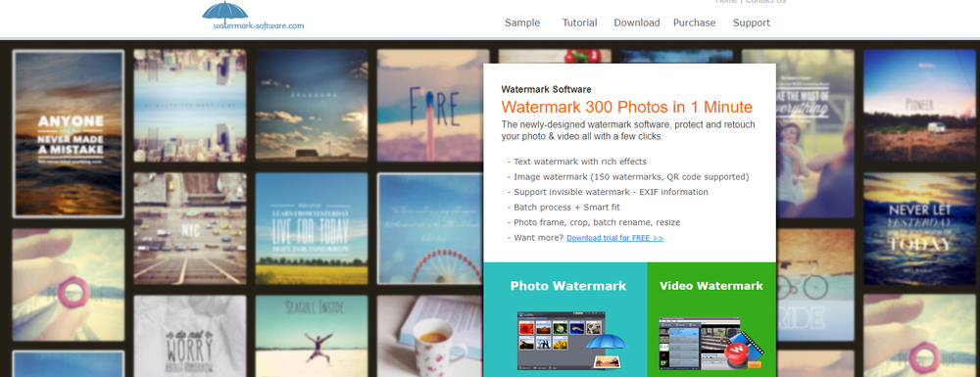Select the Video Watermark tile
The image size is (980, 377).
tap(711, 319)
